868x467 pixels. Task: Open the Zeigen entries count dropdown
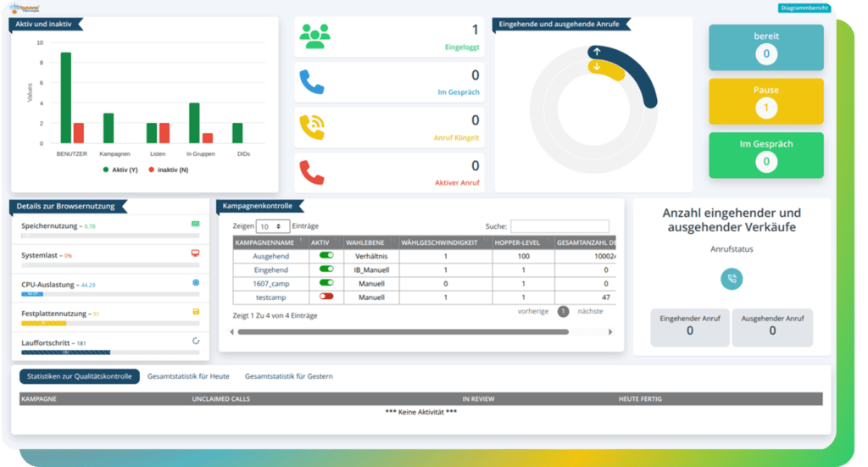[272, 226]
